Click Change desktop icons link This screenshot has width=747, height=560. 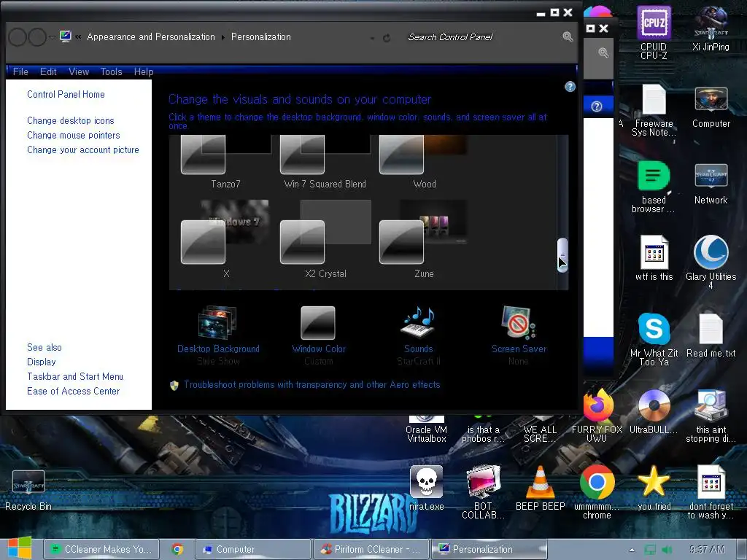(x=71, y=120)
